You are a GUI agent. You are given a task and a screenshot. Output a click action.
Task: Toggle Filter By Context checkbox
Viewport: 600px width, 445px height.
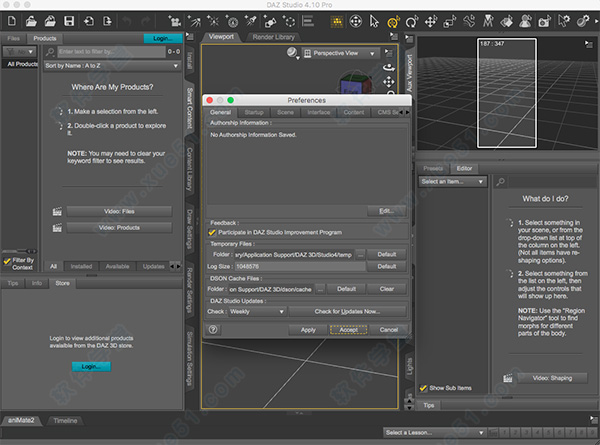click(7, 261)
